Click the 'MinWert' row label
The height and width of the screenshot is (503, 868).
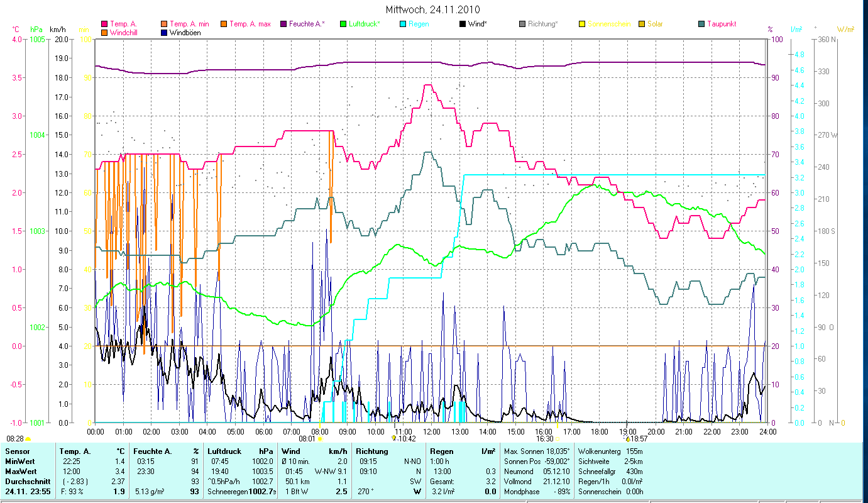tap(19, 461)
